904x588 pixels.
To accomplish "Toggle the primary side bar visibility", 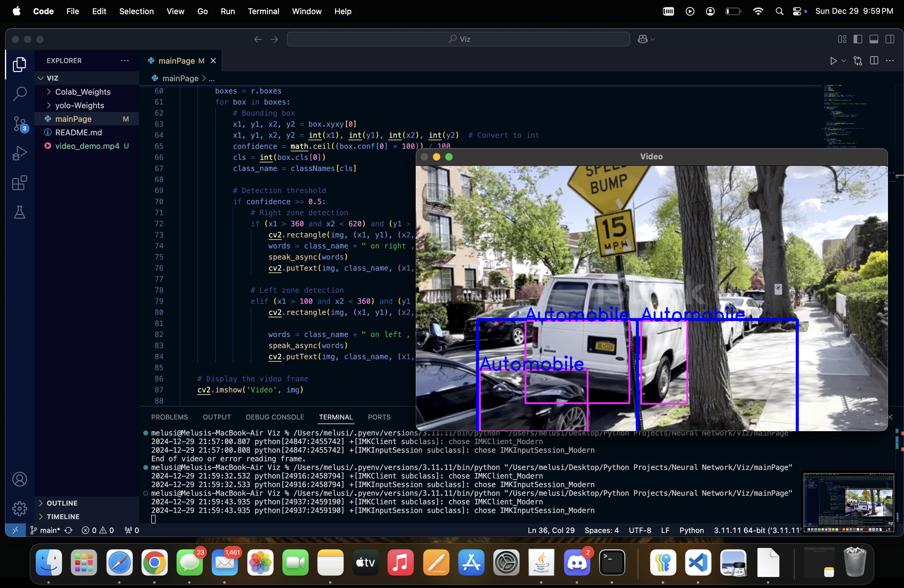I will coord(858,39).
